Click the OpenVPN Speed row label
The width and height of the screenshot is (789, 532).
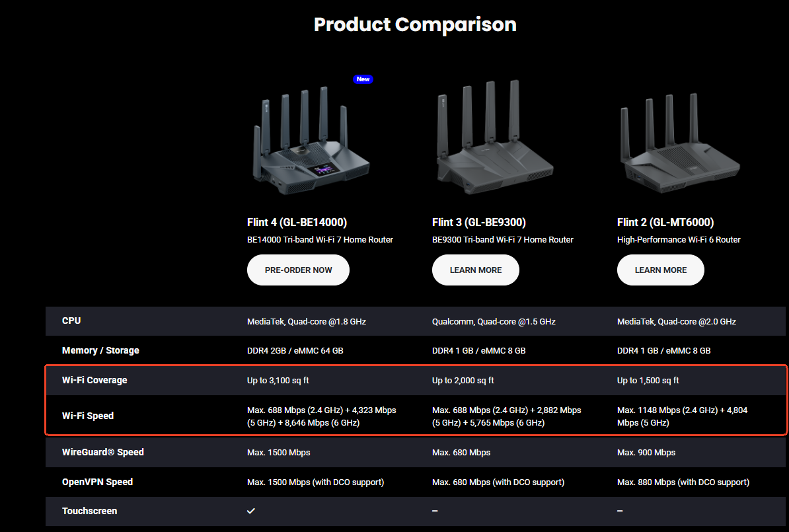click(97, 482)
